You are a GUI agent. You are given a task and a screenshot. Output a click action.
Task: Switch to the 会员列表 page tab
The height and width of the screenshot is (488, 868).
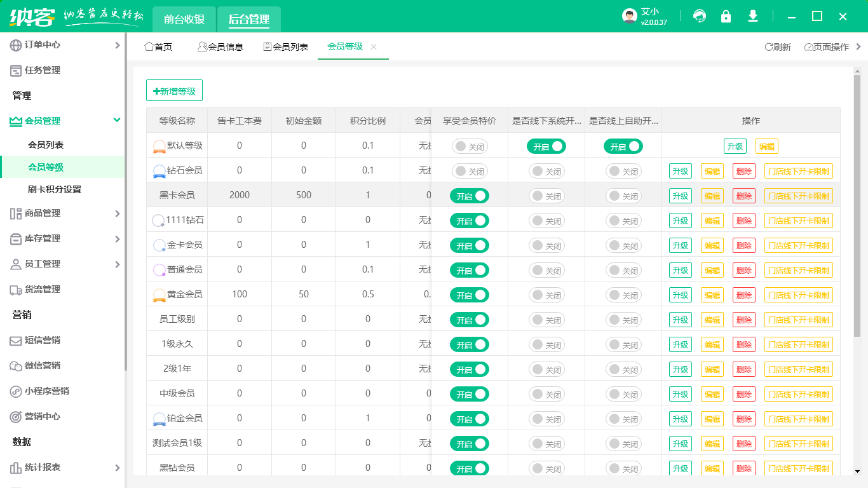pyautogui.click(x=285, y=47)
